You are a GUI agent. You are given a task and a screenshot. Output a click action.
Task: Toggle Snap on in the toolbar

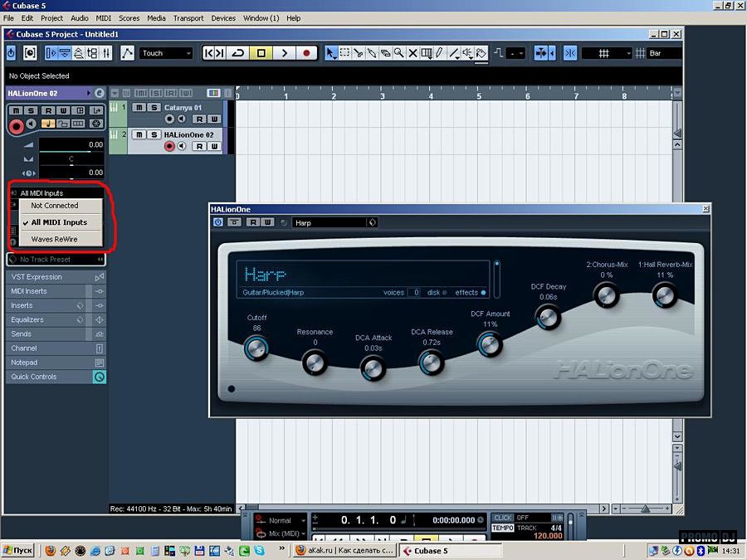[x=569, y=53]
